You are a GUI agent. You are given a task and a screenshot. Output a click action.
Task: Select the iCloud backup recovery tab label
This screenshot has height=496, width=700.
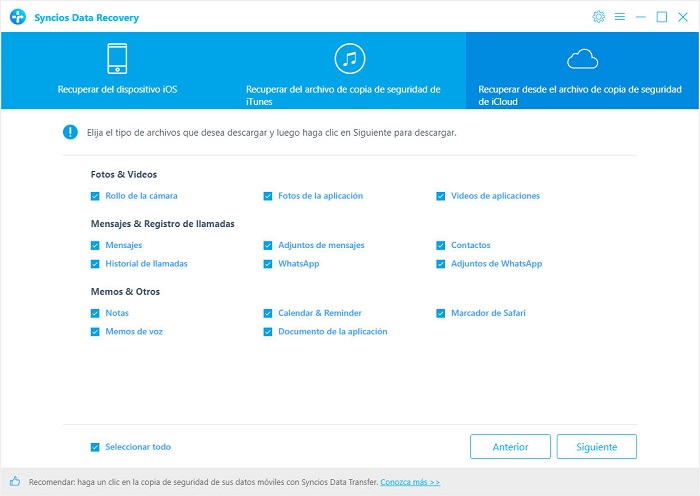pyautogui.click(x=580, y=96)
